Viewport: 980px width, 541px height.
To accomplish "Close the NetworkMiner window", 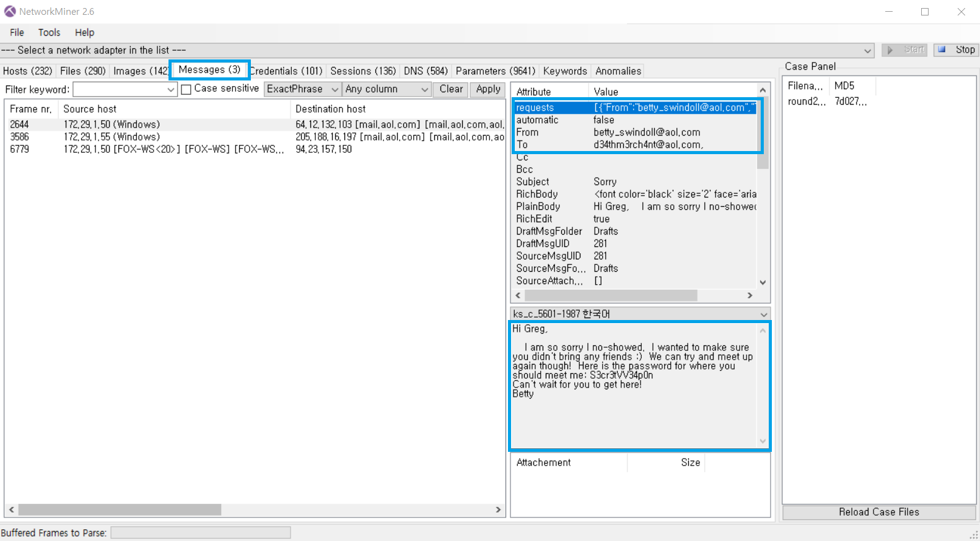I will [961, 12].
